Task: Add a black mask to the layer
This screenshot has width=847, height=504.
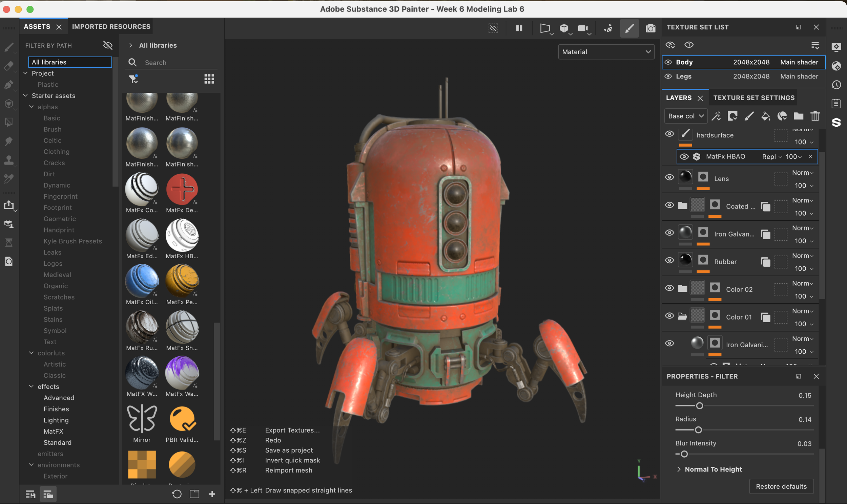Action: click(732, 116)
